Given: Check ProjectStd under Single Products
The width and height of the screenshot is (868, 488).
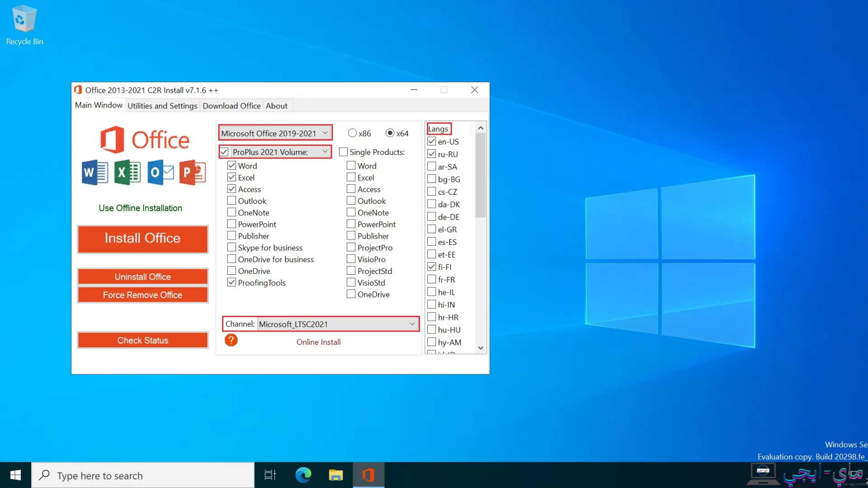Looking at the screenshot, I should [x=351, y=271].
